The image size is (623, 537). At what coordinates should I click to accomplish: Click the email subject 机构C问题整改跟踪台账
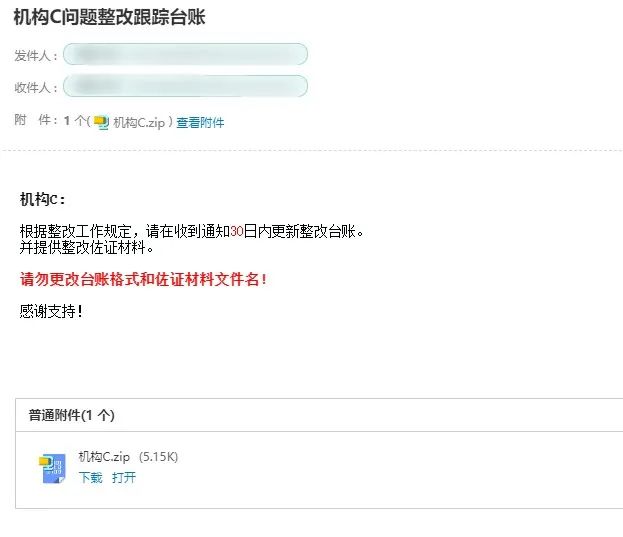click(109, 17)
